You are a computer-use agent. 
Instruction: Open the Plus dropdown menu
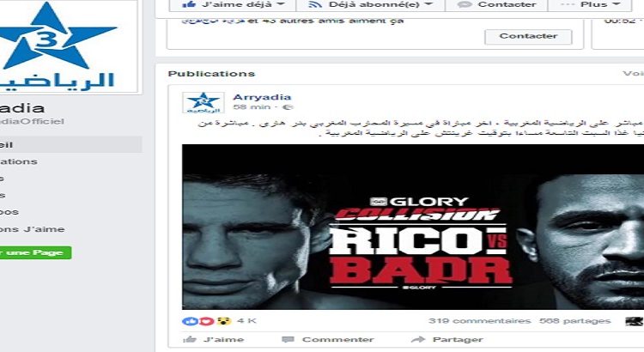591,4
